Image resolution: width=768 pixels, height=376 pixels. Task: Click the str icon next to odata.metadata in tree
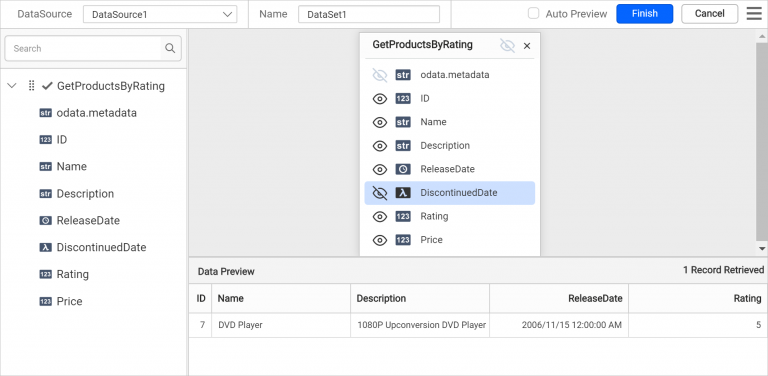(x=45, y=113)
